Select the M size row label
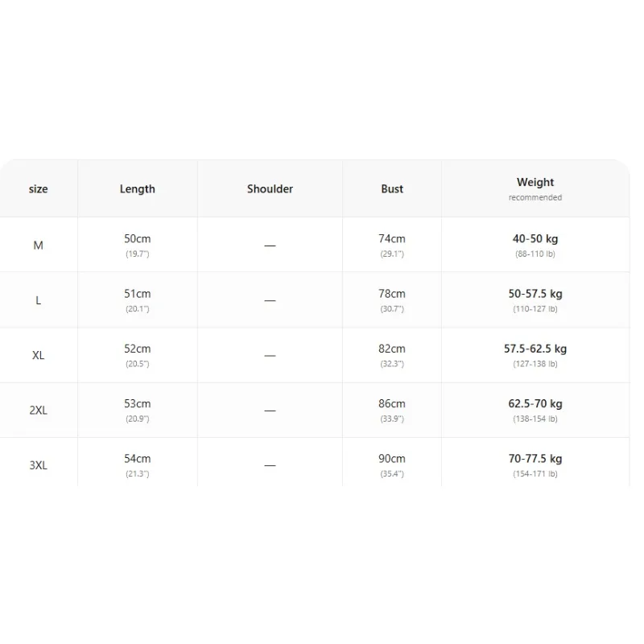 coord(38,246)
